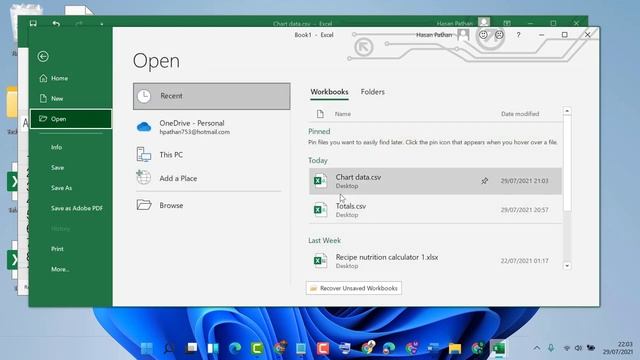Image resolution: width=640 pixels, height=360 pixels.
Task: Pin Chart data.csv to the list
Action: [484, 181]
